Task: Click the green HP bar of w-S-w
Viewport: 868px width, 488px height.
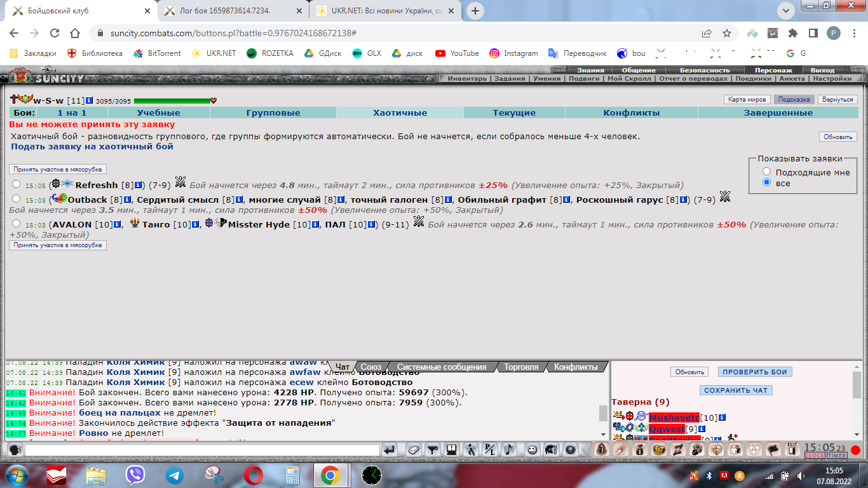Action: pyautogui.click(x=172, y=100)
